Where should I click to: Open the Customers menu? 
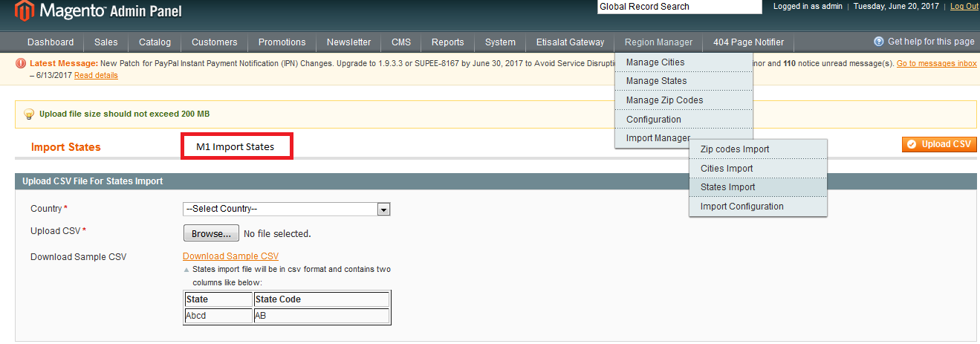[215, 42]
